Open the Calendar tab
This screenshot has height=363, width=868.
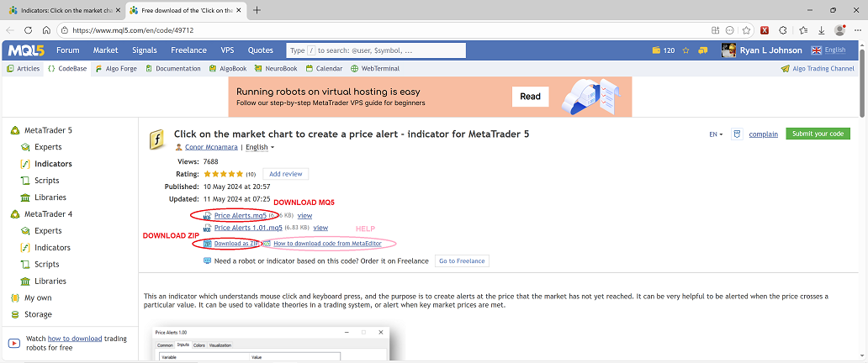click(x=324, y=69)
